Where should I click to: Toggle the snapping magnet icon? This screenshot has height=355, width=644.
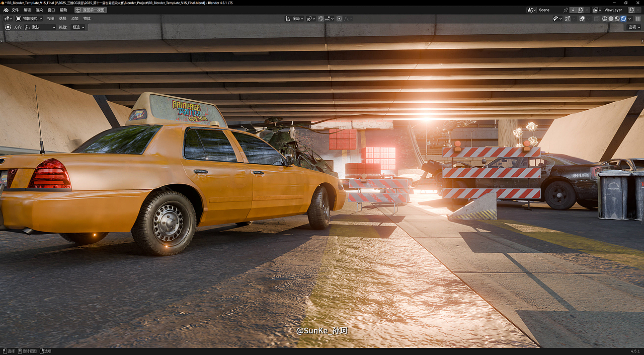click(x=321, y=19)
